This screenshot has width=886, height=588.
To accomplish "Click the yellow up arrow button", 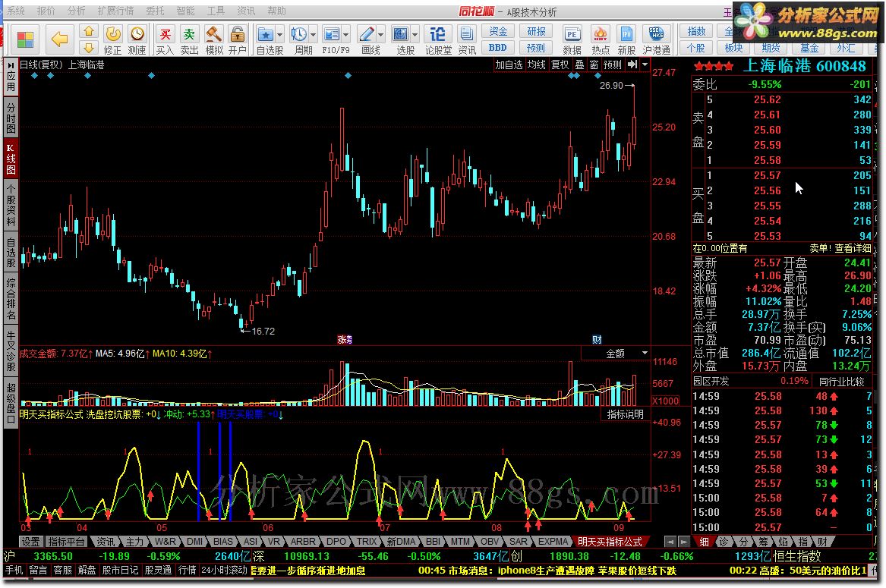I will pos(88,32).
